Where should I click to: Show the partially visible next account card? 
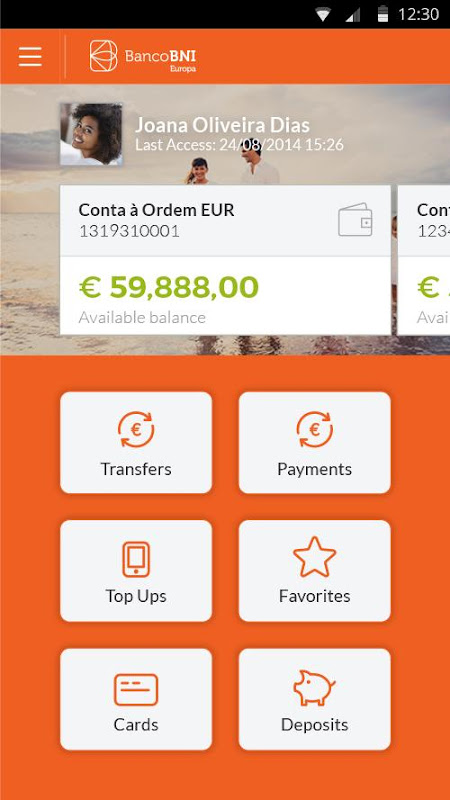423,260
